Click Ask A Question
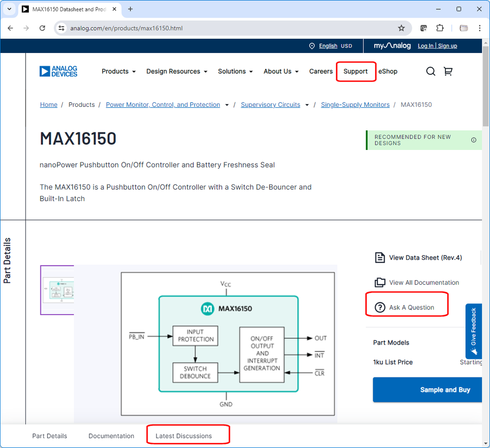Screen dimensions: 490x448 tap(411, 307)
